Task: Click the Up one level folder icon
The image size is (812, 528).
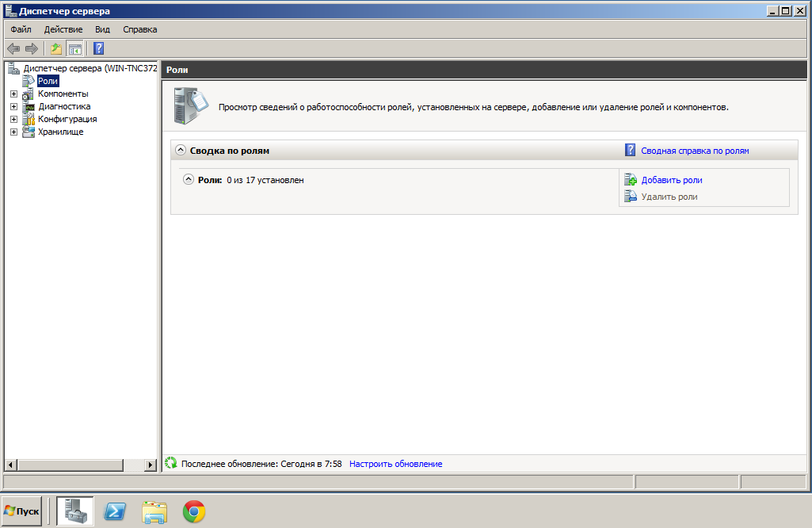Action: [x=56, y=49]
